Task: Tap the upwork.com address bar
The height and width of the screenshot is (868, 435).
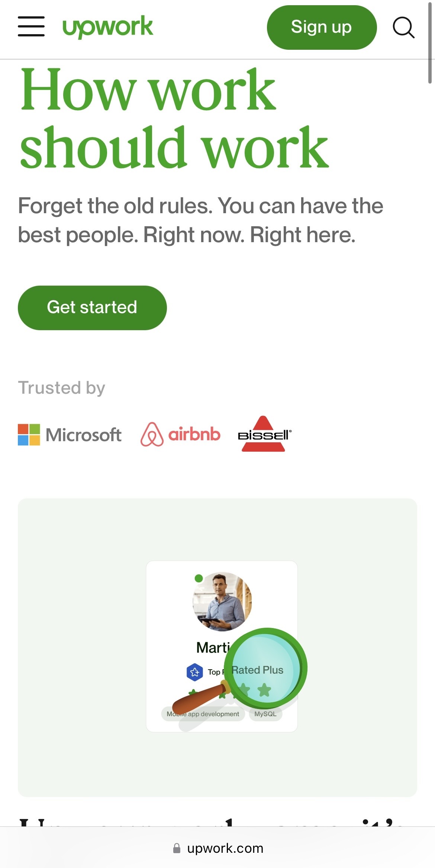Action: click(217, 848)
